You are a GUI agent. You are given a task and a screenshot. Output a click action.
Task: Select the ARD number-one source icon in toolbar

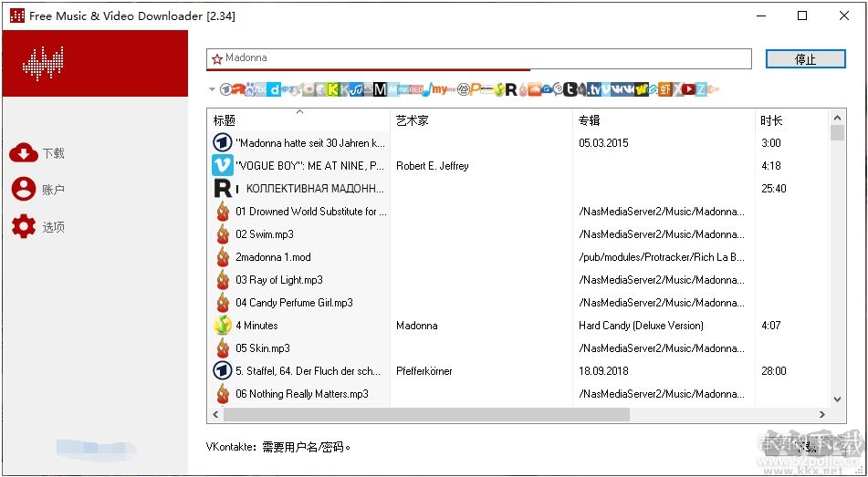click(225, 89)
